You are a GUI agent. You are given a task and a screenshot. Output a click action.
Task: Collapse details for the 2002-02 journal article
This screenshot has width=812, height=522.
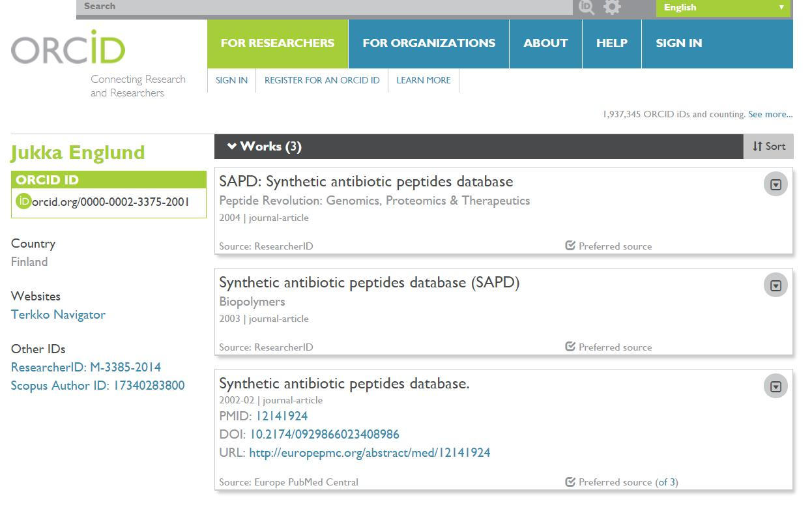[x=776, y=386]
